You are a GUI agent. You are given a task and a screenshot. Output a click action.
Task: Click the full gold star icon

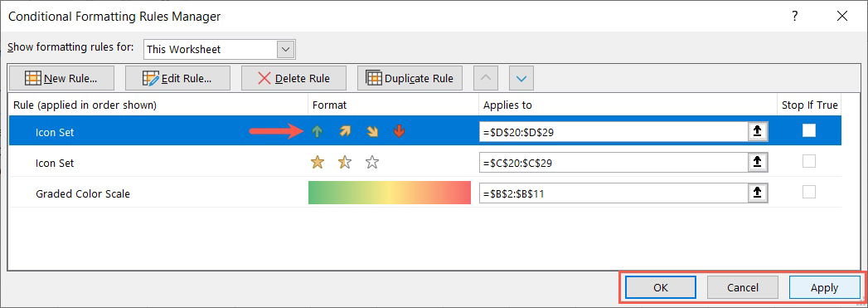tap(318, 163)
